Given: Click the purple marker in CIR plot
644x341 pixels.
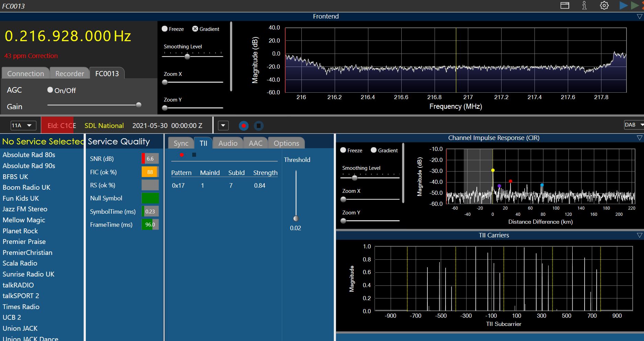Looking at the screenshot, I should point(499,186).
